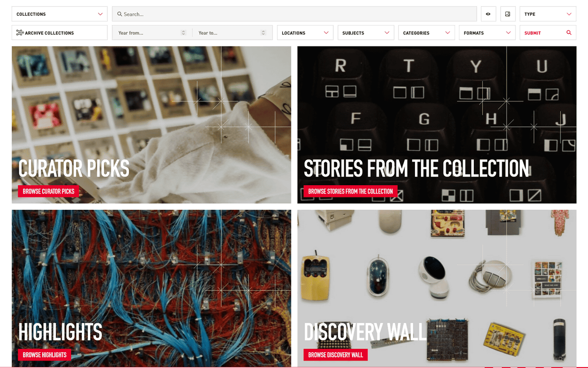Screen dimensions: 588x368
Task: Open the Collections dropdown
Action: (x=59, y=14)
